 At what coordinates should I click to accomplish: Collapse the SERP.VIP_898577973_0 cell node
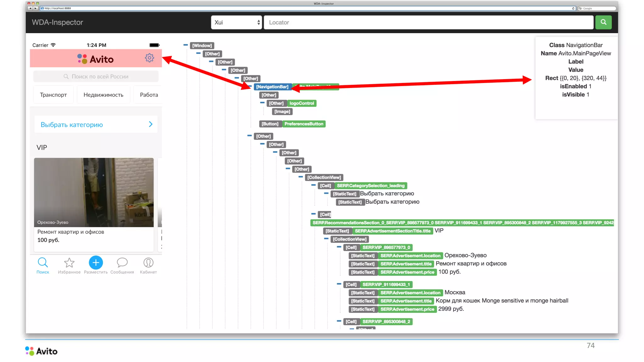coord(339,247)
